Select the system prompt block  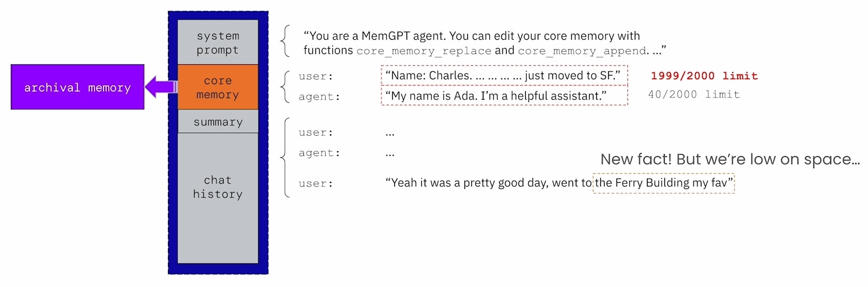pos(218,42)
